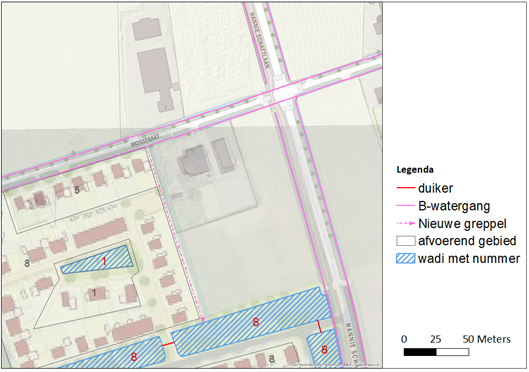Select the 'duiker' legend label
The width and height of the screenshot is (529, 372).
(436, 188)
